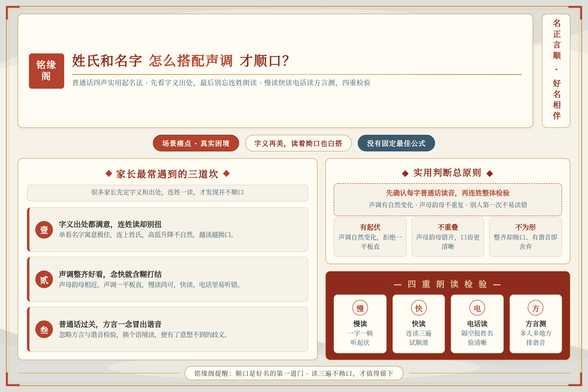Click the 有起伏 principle card
The image size is (588, 392).
(x=370, y=237)
